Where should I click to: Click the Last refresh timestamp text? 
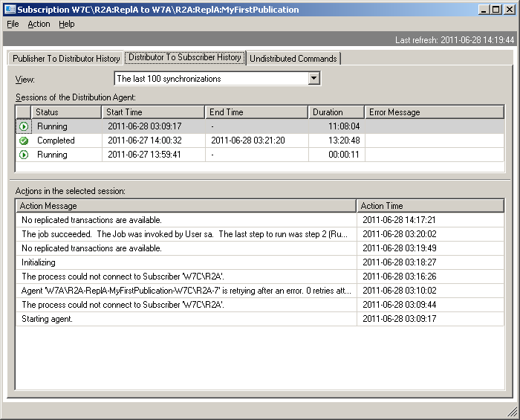coord(455,40)
